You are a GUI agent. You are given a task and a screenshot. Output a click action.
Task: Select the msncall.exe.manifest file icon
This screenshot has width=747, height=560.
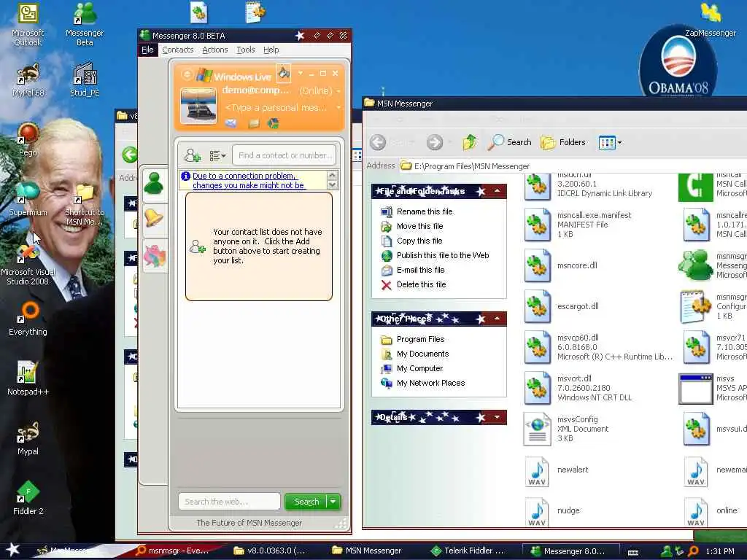[538, 225]
